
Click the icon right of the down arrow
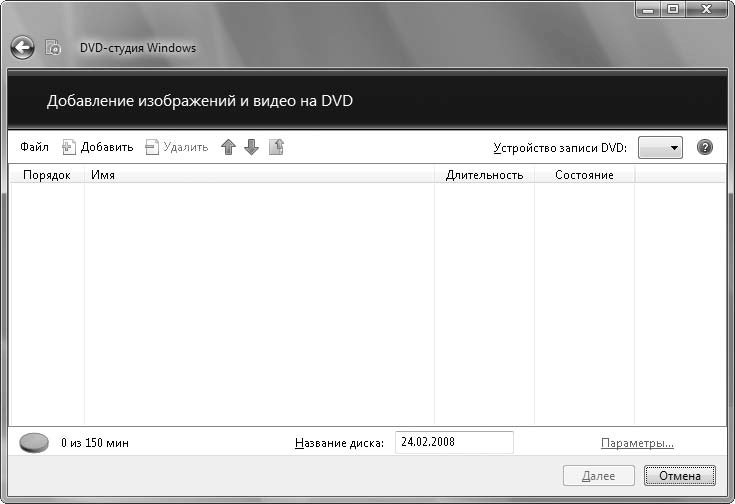pos(277,147)
